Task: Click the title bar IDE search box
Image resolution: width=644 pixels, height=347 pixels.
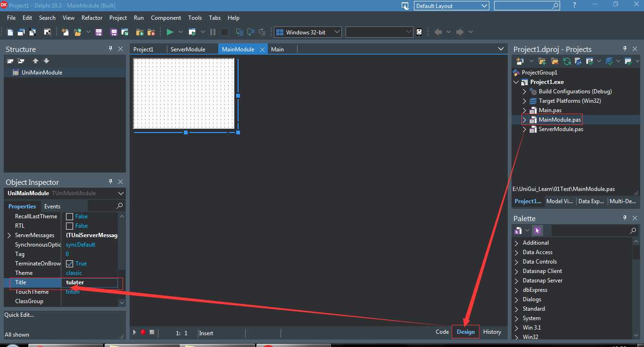Action: tap(527, 6)
